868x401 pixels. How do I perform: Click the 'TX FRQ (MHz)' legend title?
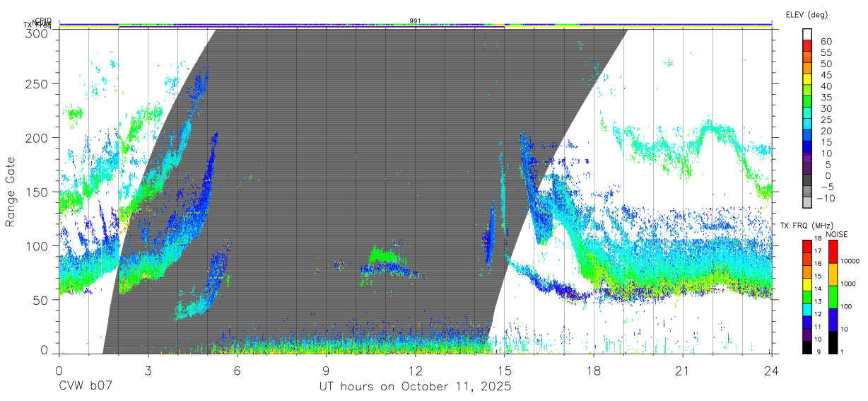(x=805, y=226)
